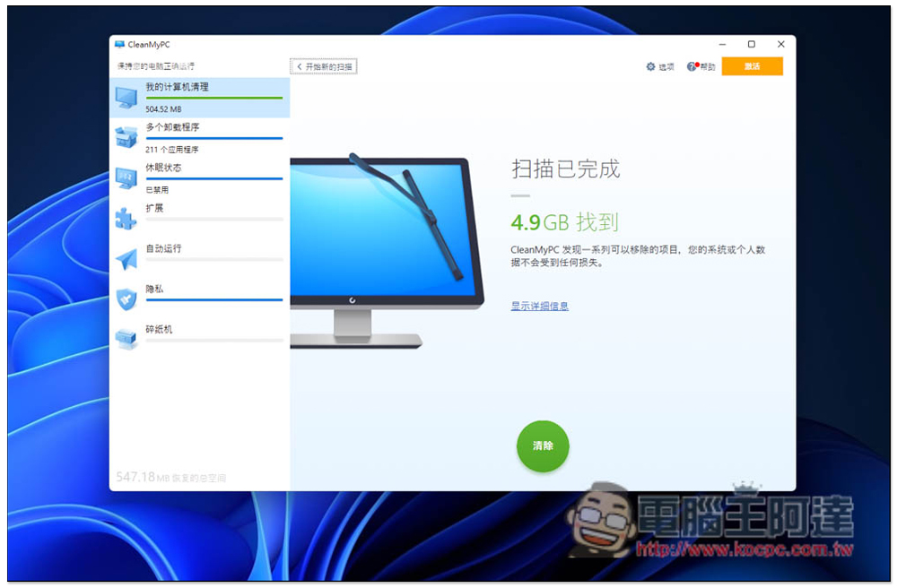Click the box icon for 多个卸载程序
The height and width of the screenshot is (588, 897).
pos(126,137)
